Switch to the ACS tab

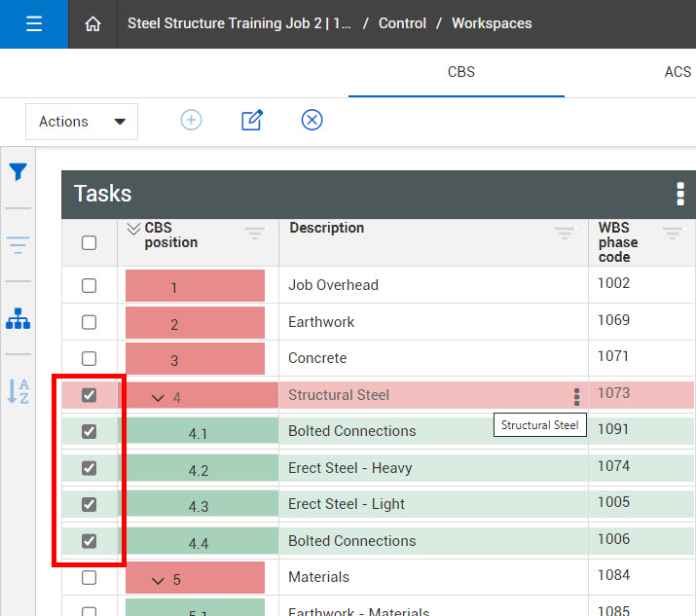pos(677,72)
